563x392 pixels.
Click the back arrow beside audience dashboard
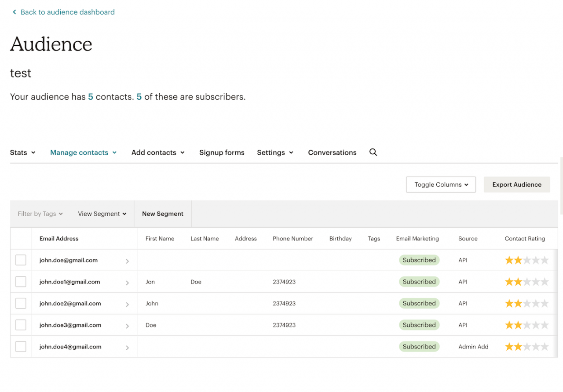click(14, 12)
